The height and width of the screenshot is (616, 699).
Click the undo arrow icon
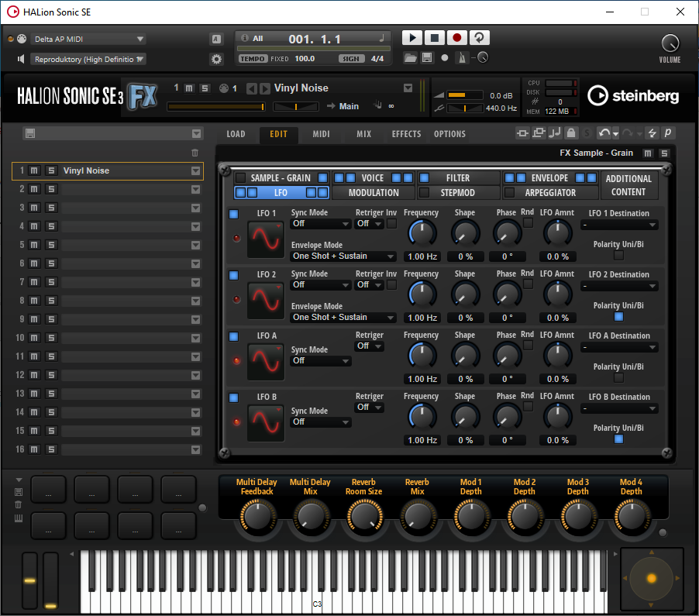point(604,132)
